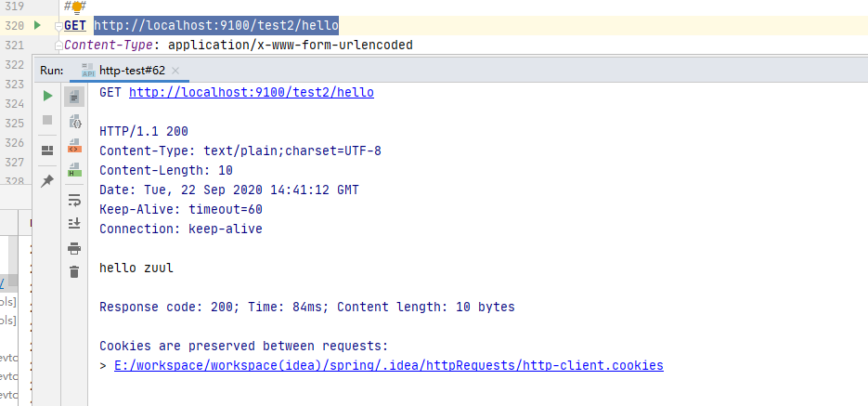This screenshot has width=868, height=406.
Task: Collapse the fold marker on GET line
Action: click(59, 25)
